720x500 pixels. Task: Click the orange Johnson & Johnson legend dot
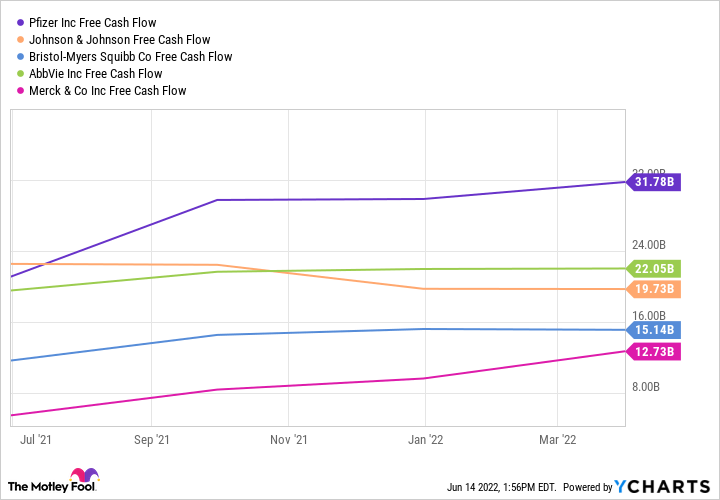coord(21,40)
